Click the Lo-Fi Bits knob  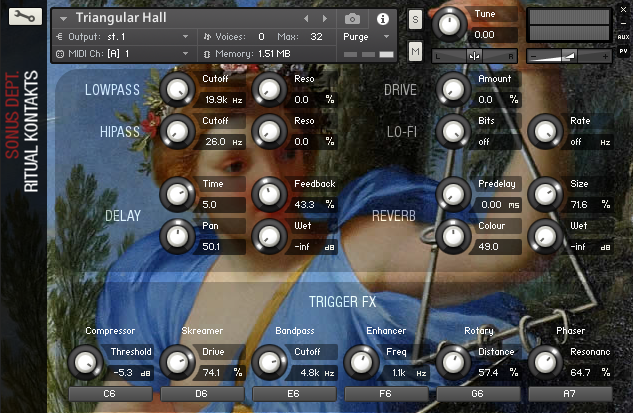point(453,132)
